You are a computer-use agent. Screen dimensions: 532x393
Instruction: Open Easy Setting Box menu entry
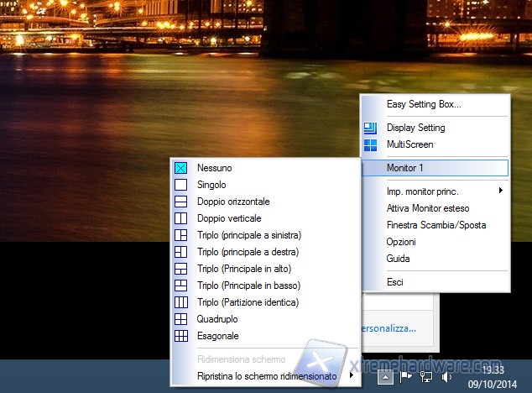click(x=423, y=105)
